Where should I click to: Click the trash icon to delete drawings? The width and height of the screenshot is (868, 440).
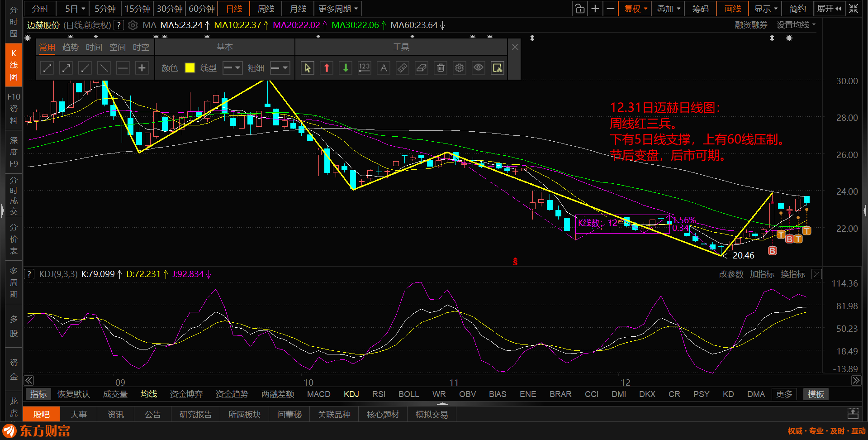pyautogui.click(x=441, y=68)
